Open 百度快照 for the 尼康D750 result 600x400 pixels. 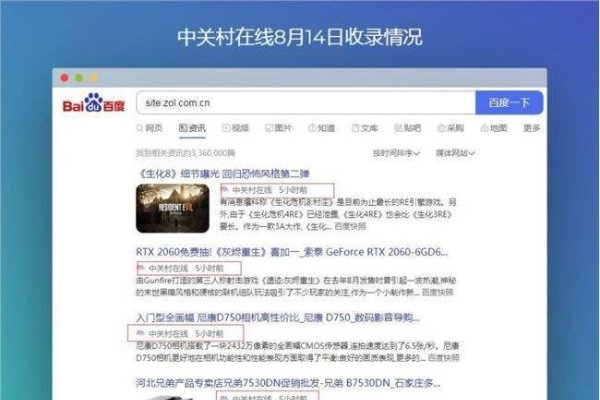click(x=443, y=358)
